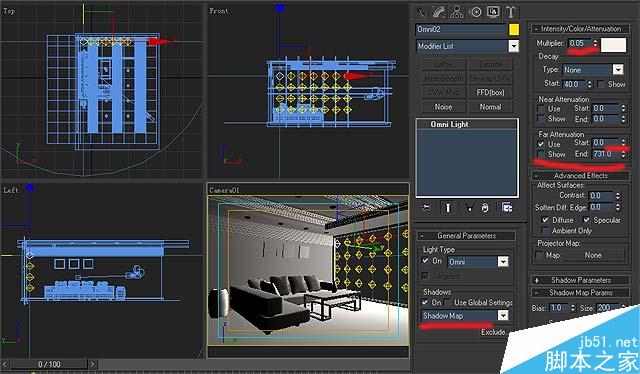Open the Display command panel tab
Screen dimensions: 640x374
tap(493, 11)
